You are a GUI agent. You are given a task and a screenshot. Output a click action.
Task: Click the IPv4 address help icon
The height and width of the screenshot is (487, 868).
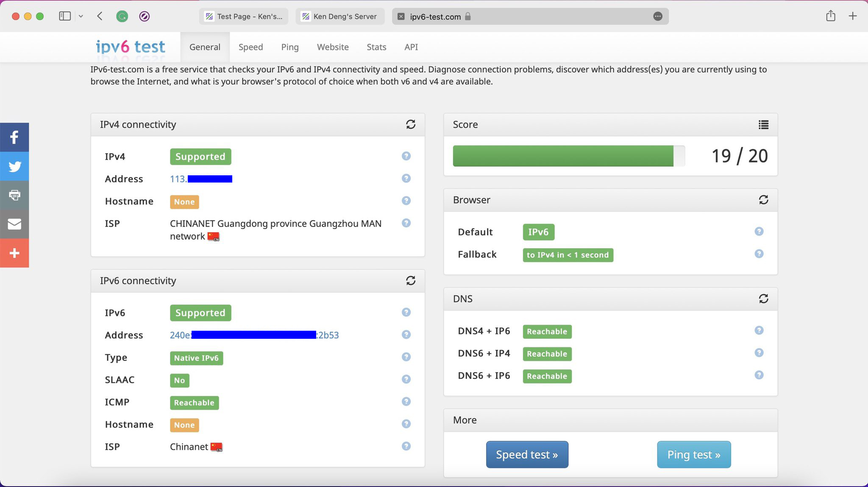[x=406, y=178]
